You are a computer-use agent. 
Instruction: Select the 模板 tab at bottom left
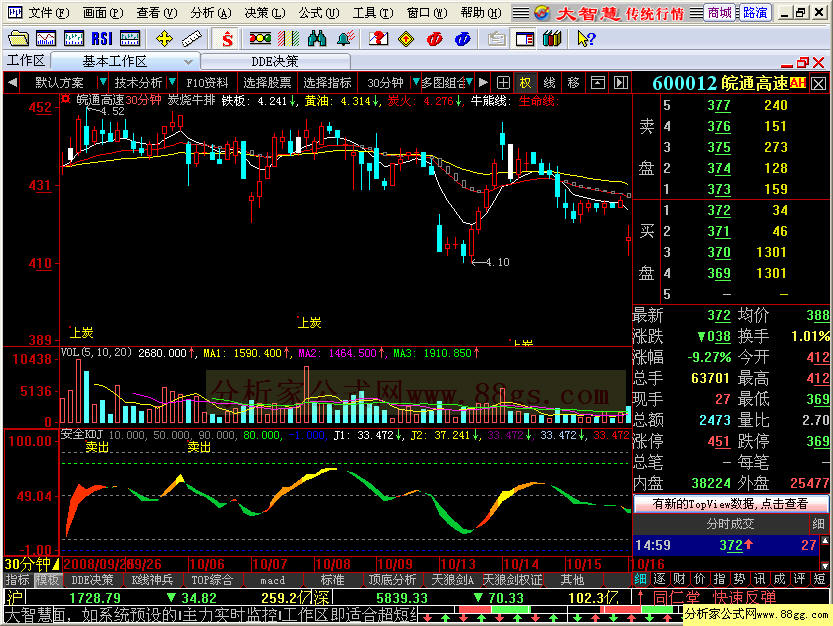tap(47, 580)
